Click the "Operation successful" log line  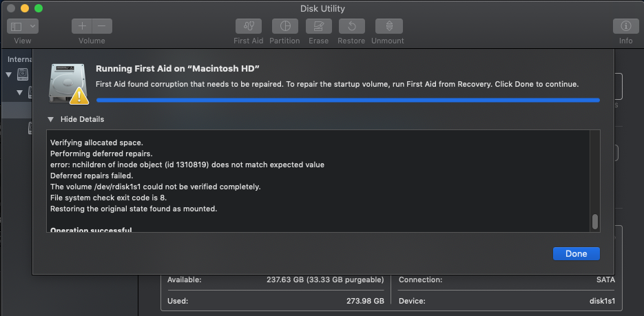91,230
